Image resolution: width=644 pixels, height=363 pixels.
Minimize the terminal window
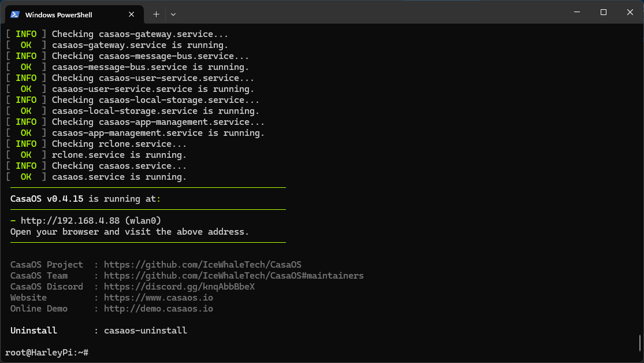576,12
